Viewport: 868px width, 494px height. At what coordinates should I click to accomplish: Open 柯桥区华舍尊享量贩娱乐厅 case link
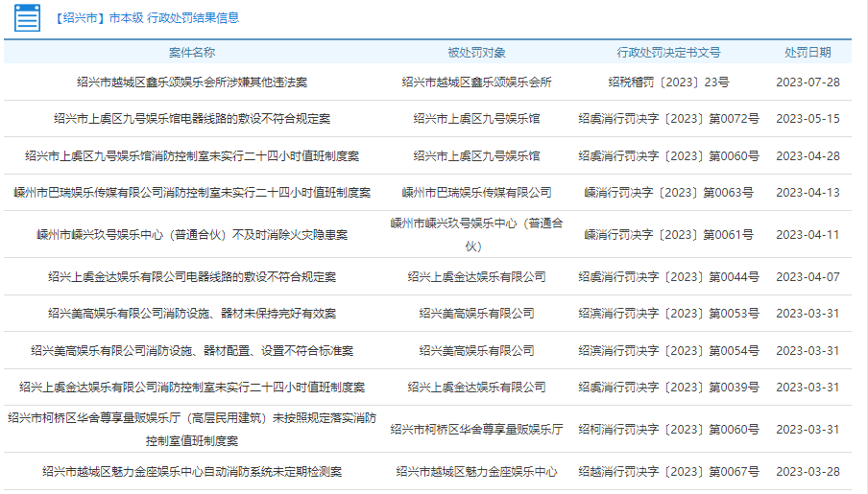(x=192, y=429)
